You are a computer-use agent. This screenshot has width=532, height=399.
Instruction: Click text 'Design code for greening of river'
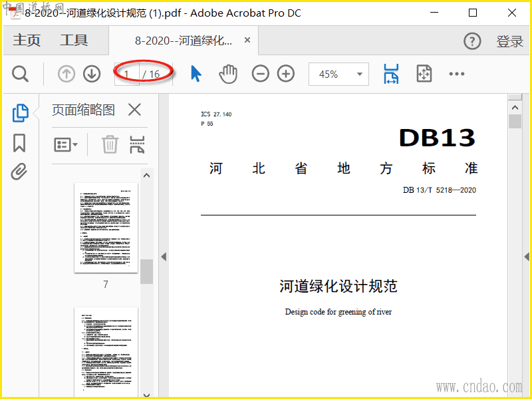click(338, 312)
